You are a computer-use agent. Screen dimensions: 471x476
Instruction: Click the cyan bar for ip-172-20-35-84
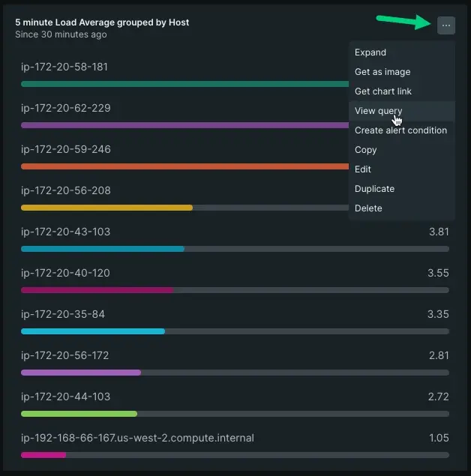click(x=93, y=331)
